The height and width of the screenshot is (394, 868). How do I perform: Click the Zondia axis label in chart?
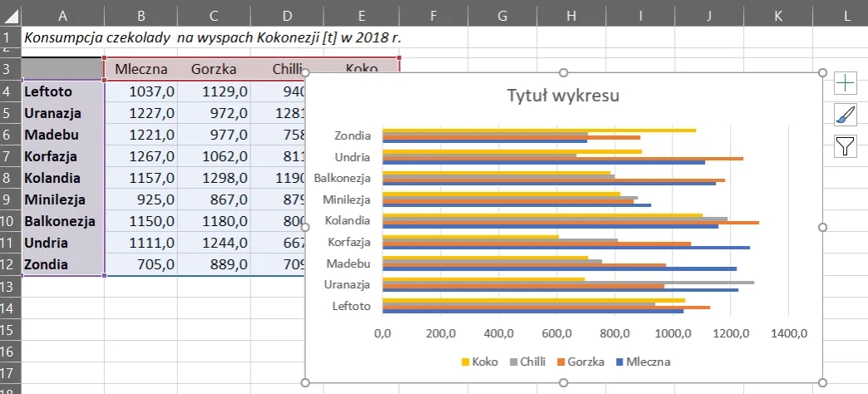coord(353,135)
